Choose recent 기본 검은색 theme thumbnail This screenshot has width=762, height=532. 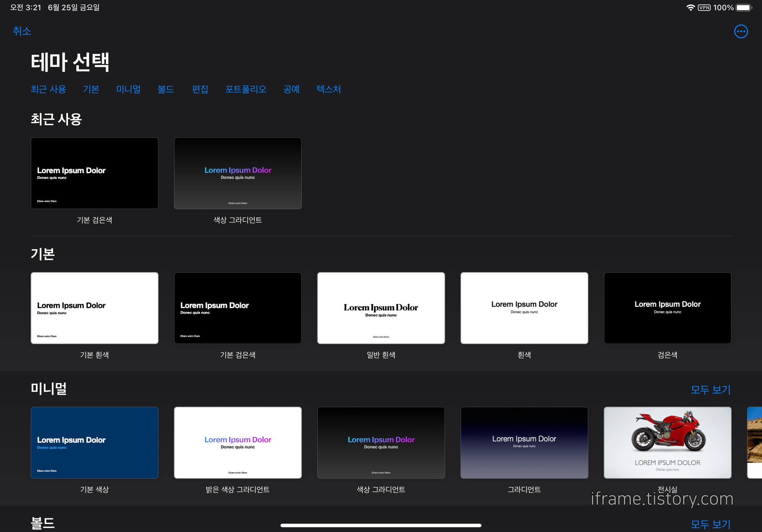coord(94,173)
